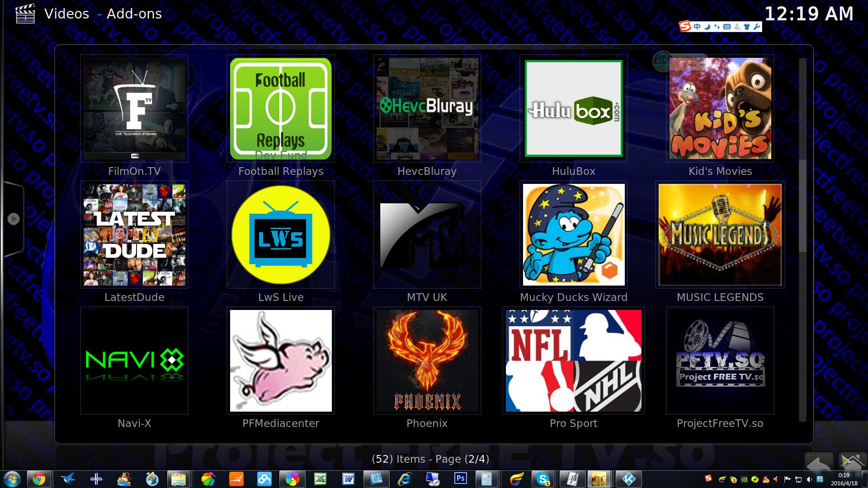Open the Calculator taskbar icon
868x488 pixels.
point(486,479)
